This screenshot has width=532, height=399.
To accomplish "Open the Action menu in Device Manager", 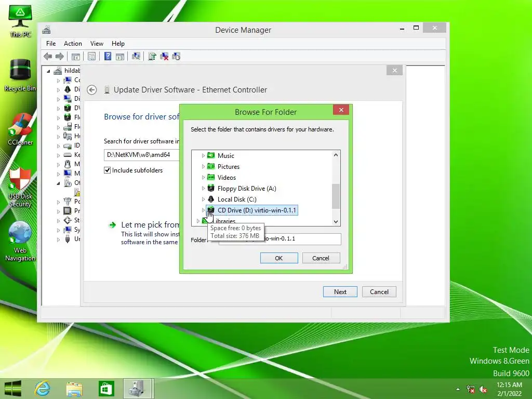I will click(x=73, y=44).
